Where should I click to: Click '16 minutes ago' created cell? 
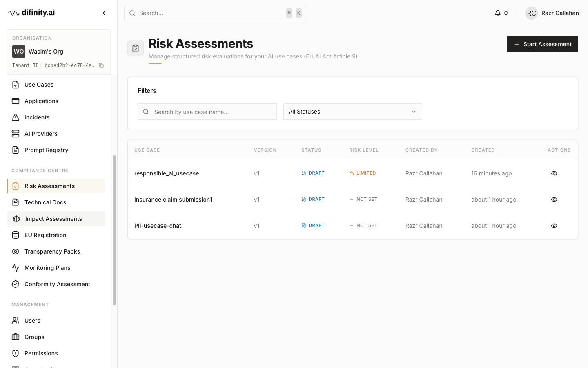tap(492, 173)
